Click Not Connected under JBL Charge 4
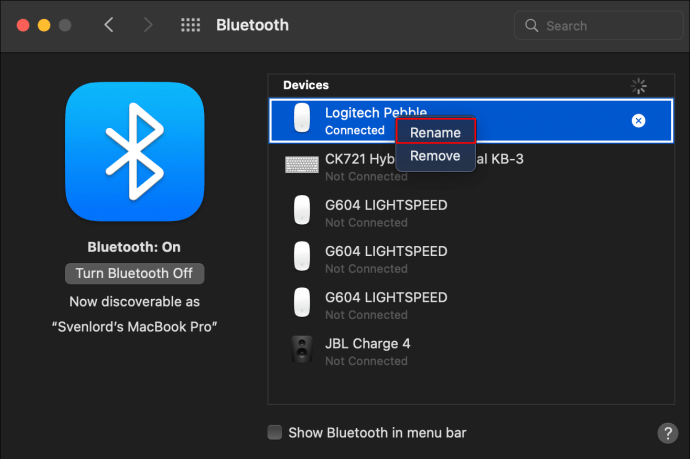 click(x=366, y=361)
